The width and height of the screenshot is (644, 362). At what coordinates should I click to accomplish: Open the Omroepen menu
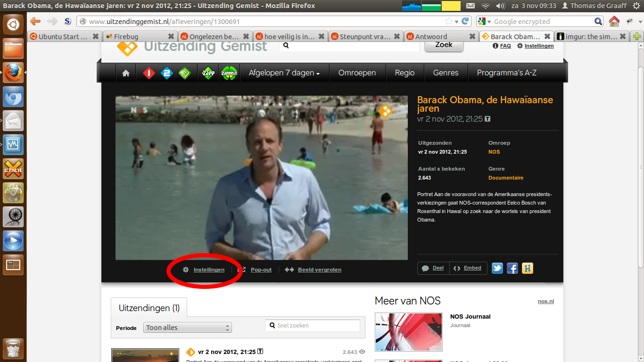(357, 73)
